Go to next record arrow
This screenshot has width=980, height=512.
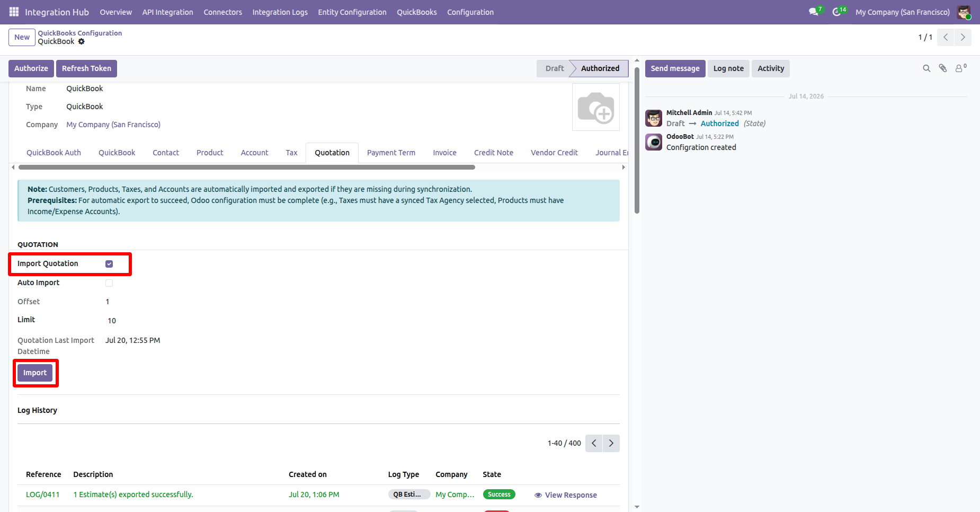pyautogui.click(x=963, y=37)
